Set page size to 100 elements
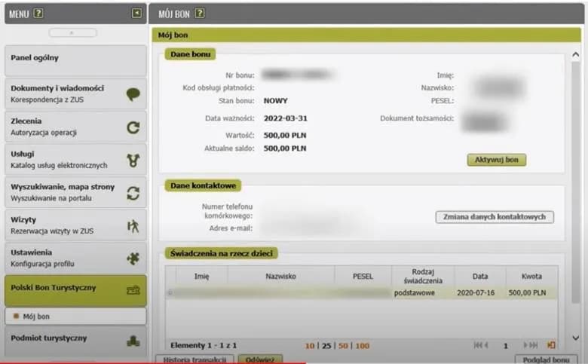Viewport: 588px width, 364px height. 362,346
